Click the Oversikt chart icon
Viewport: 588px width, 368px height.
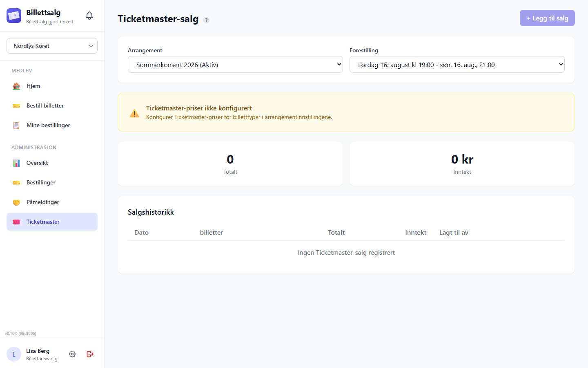(16, 163)
